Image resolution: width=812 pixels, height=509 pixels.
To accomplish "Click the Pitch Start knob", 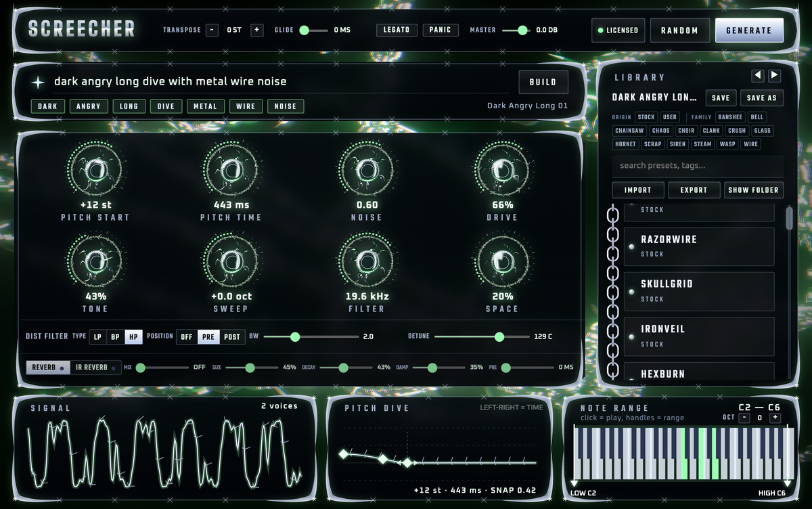I will (95, 169).
